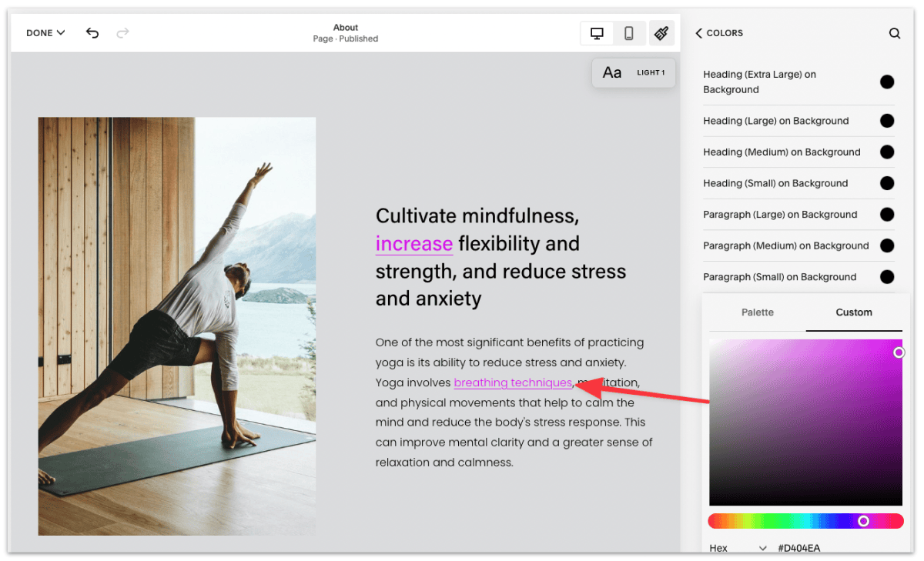This screenshot has width=924, height=561.
Task: Open the DONE dropdown menu
Action: [45, 33]
